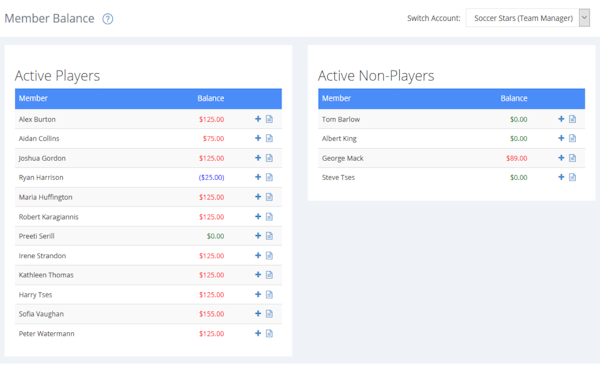View statement document for Tom Barlow
The height and width of the screenshot is (384, 600).
572,119
